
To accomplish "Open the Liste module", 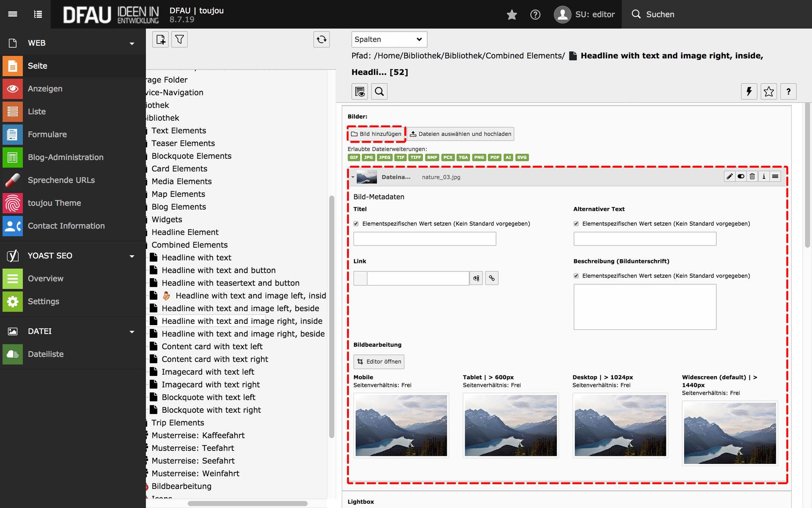I will tap(37, 111).
